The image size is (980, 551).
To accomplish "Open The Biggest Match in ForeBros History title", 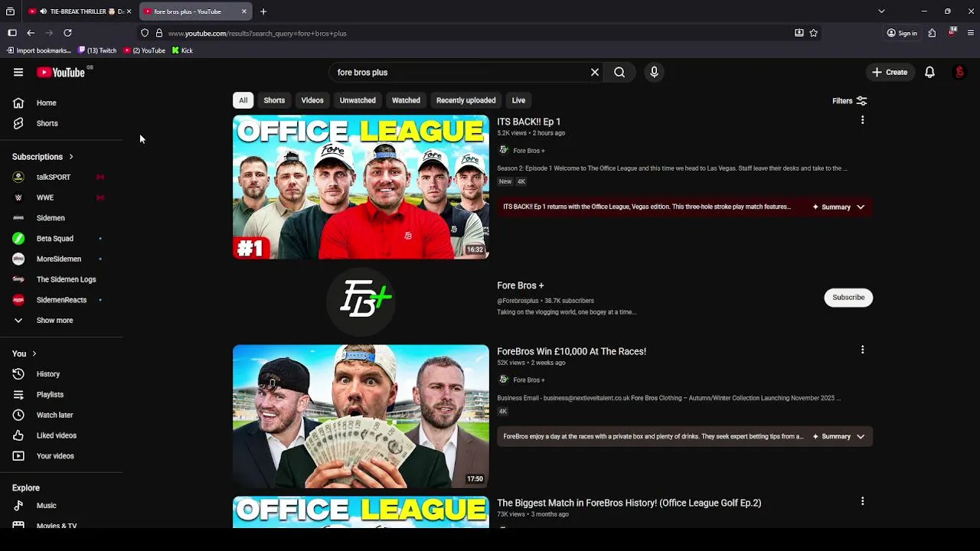I will point(629,503).
